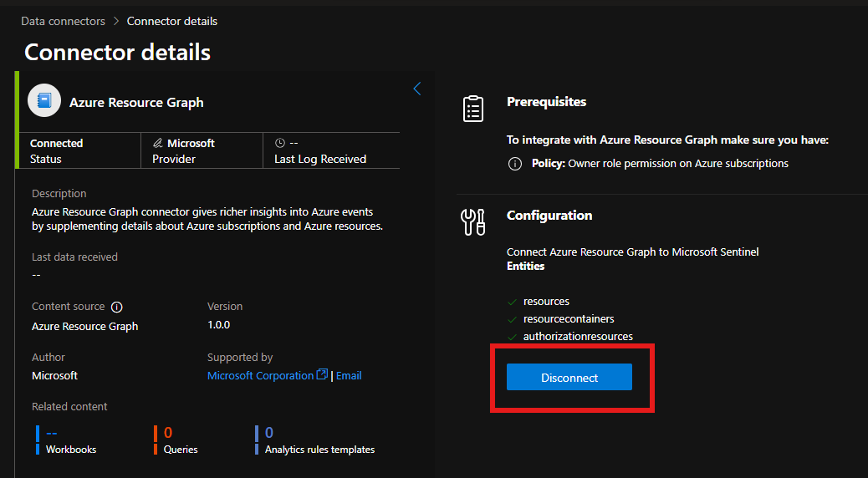Image resolution: width=868 pixels, height=478 pixels.
Task: Click the Policy info icon in Prerequisites
Action: tap(515, 164)
